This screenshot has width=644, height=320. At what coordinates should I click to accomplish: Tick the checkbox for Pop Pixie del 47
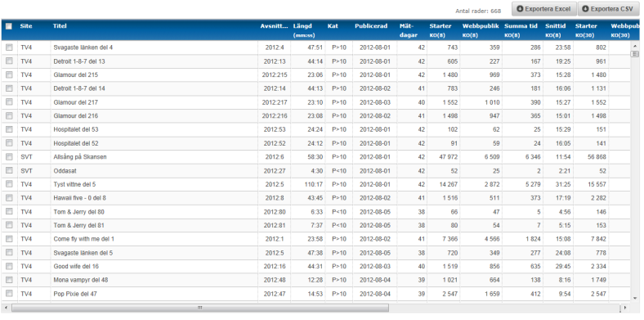[x=9, y=293]
